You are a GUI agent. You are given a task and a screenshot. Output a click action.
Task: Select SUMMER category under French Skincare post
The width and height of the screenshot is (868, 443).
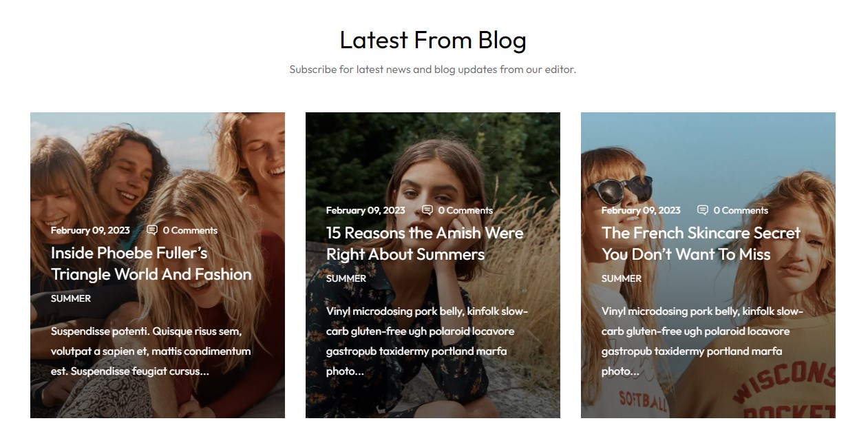tap(622, 278)
